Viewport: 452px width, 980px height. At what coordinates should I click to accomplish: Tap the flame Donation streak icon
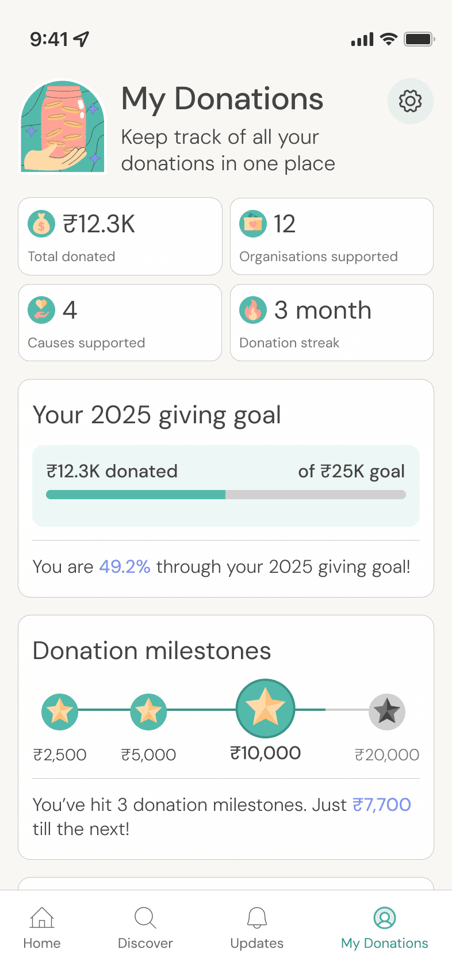(253, 311)
